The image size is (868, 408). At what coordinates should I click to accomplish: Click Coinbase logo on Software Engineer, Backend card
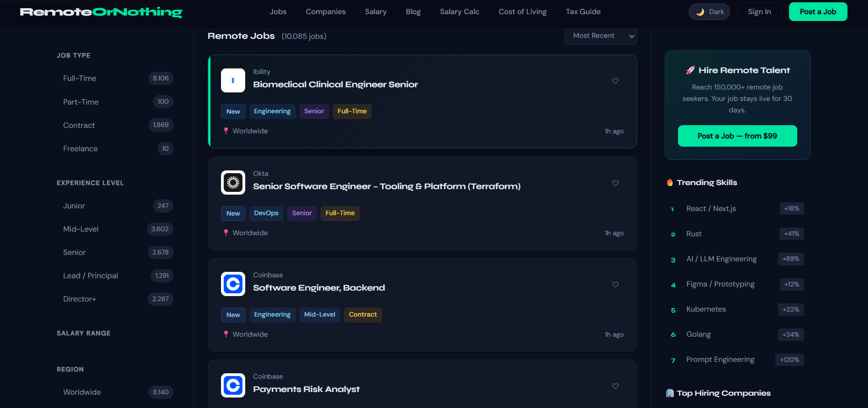coord(233,284)
